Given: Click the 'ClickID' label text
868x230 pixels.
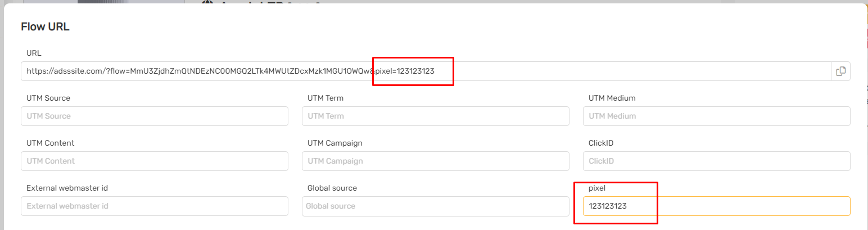Looking at the screenshot, I should click(x=600, y=143).
